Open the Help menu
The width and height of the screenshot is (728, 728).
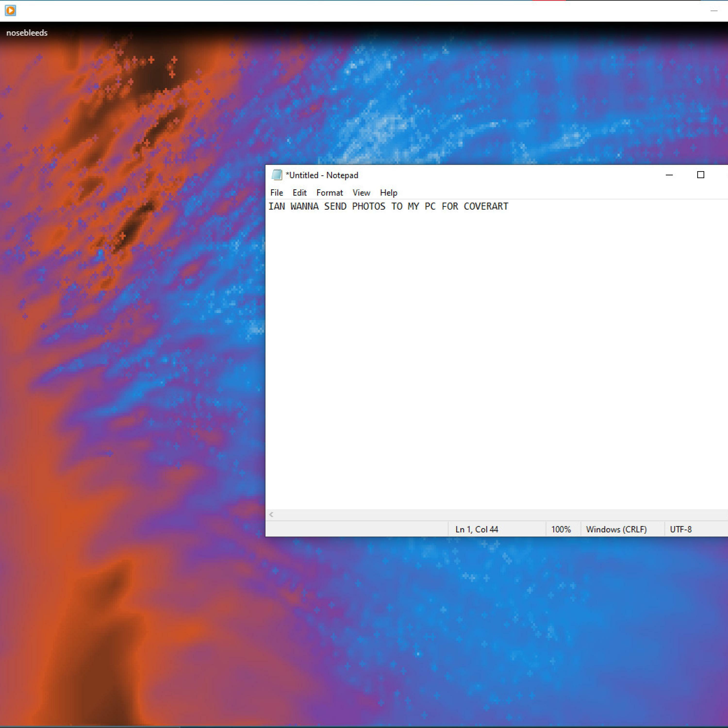(389, 192)
